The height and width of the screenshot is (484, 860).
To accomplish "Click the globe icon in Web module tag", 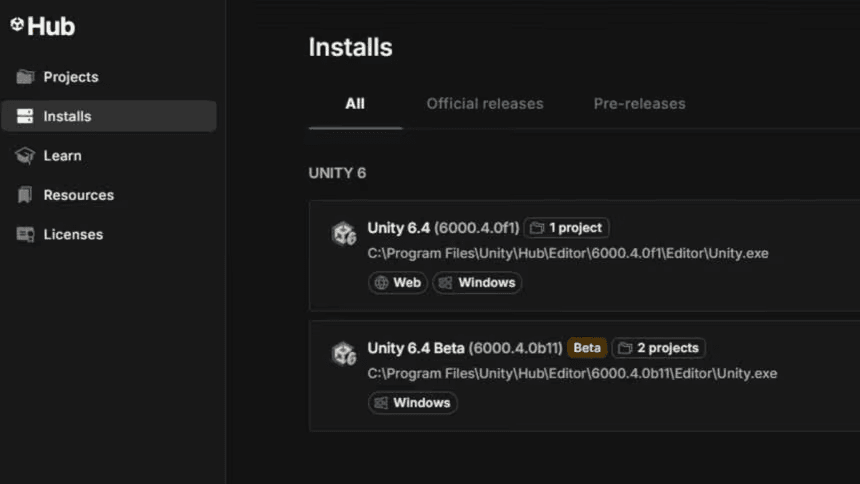I will (381, 283).
